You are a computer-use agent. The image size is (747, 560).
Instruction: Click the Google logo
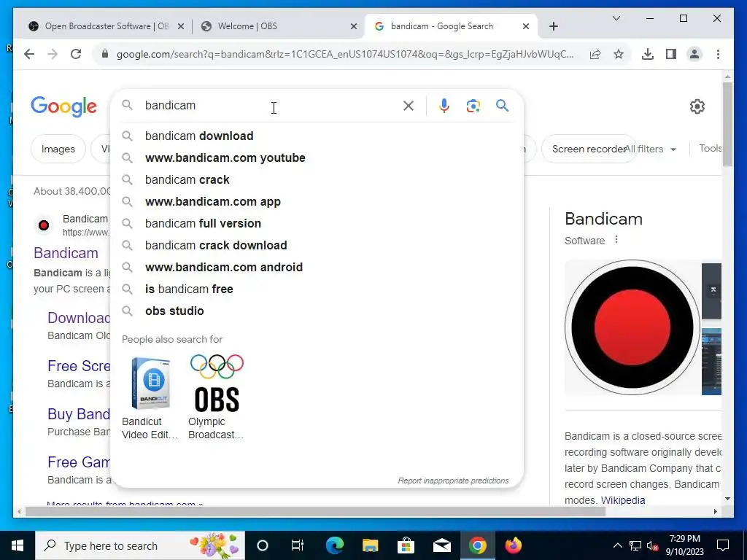coord(64,106)
